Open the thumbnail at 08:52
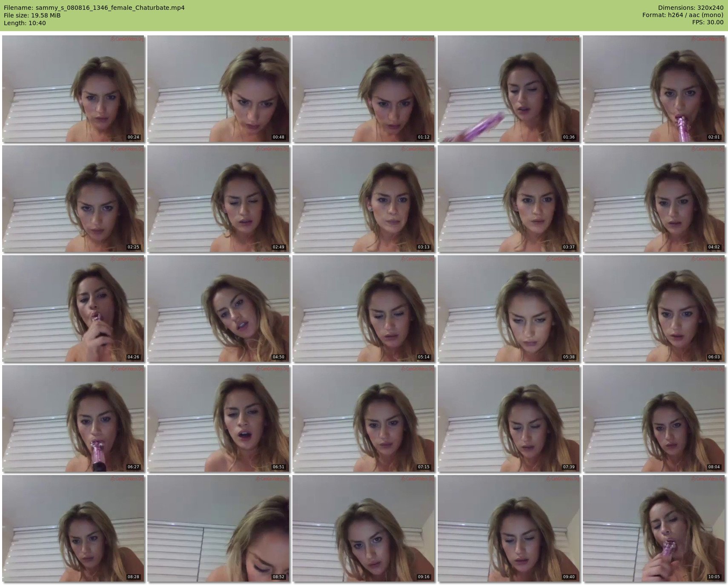 coord(218,528)
